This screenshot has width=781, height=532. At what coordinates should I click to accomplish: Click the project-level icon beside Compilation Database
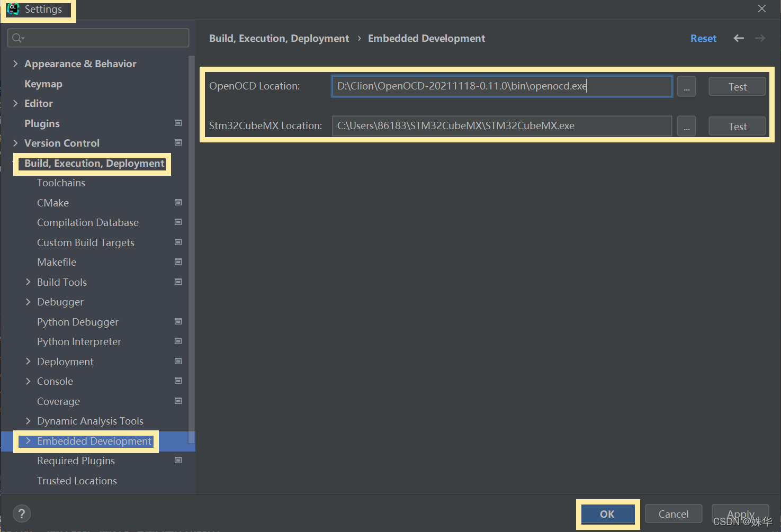tap(178, 222)
